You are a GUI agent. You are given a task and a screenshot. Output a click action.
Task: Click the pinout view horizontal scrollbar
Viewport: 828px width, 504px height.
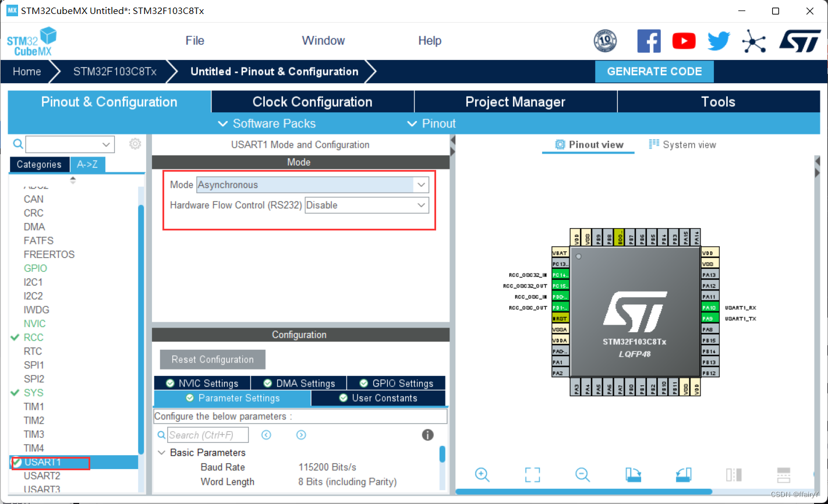coord(583,492)
